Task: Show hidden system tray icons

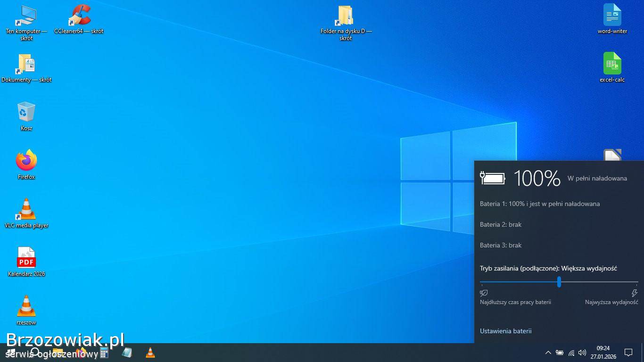Action: [x=548, y=353]
